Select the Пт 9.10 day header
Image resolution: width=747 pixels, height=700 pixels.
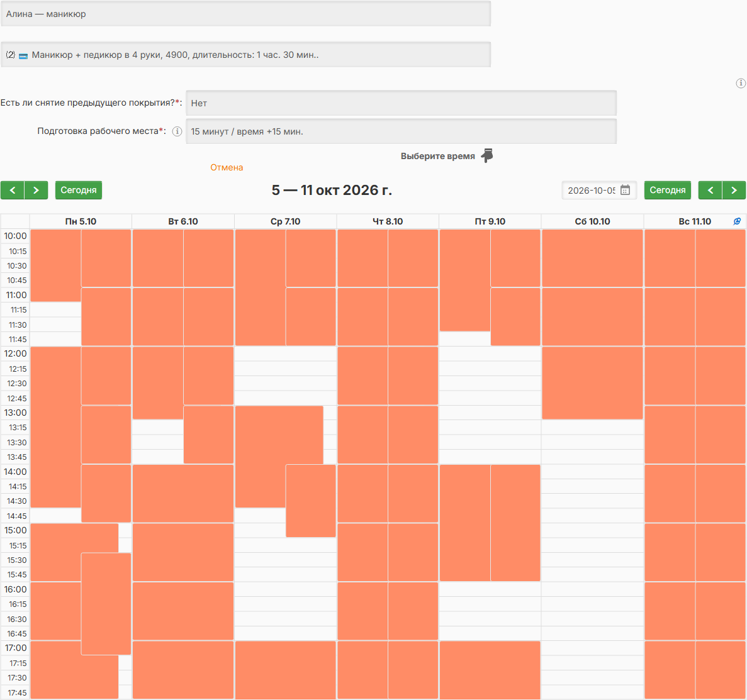pos(490,221)
